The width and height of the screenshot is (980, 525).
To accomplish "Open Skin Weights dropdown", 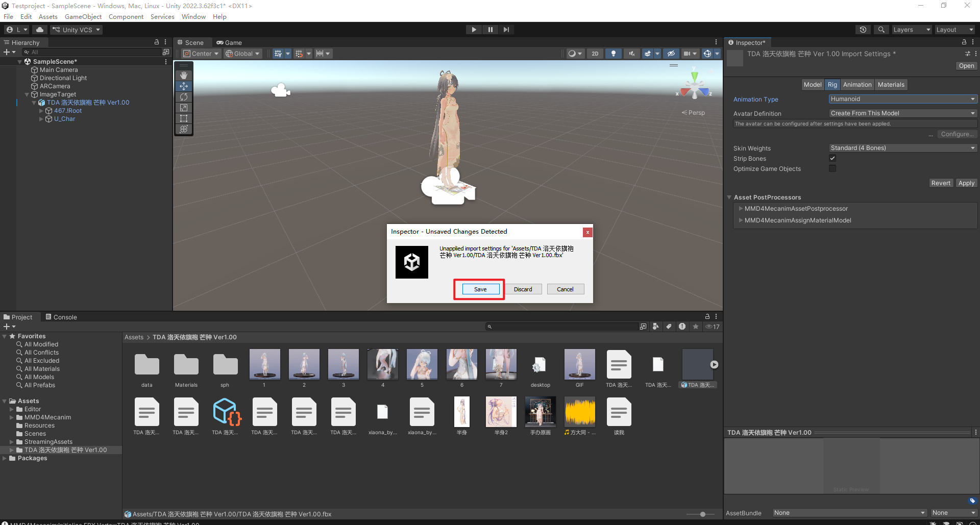I will pyautogui.click(x=903, y=148).
